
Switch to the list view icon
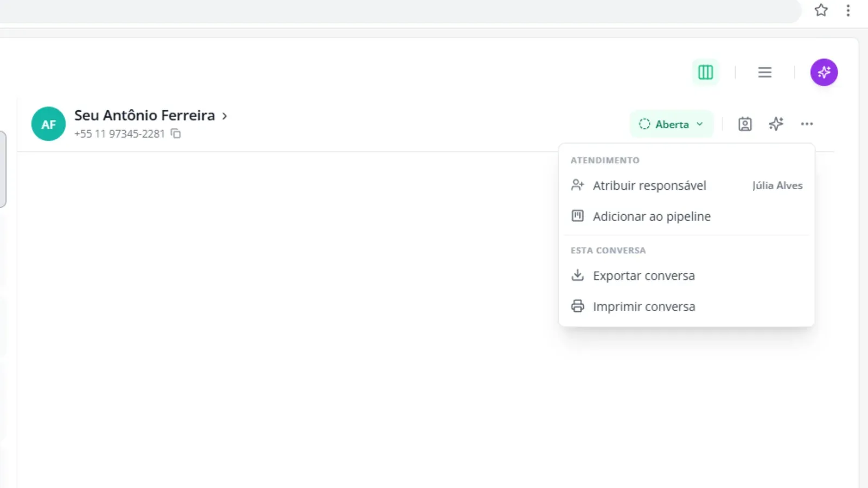point(765,72)
